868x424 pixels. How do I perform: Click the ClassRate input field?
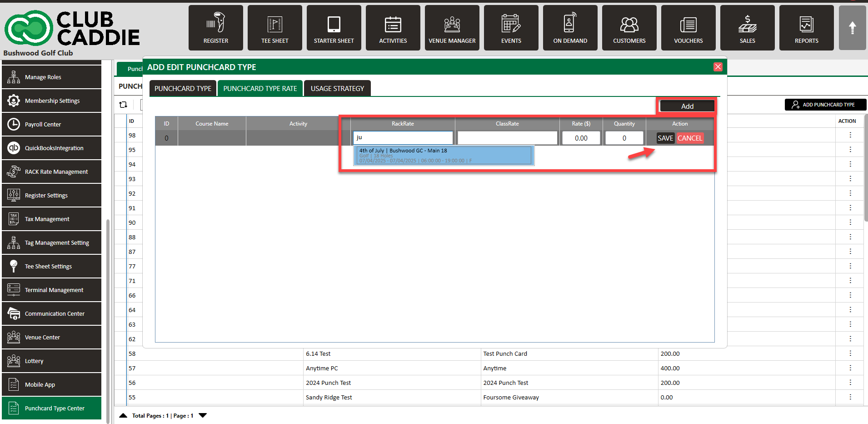[x=507, y=138]
